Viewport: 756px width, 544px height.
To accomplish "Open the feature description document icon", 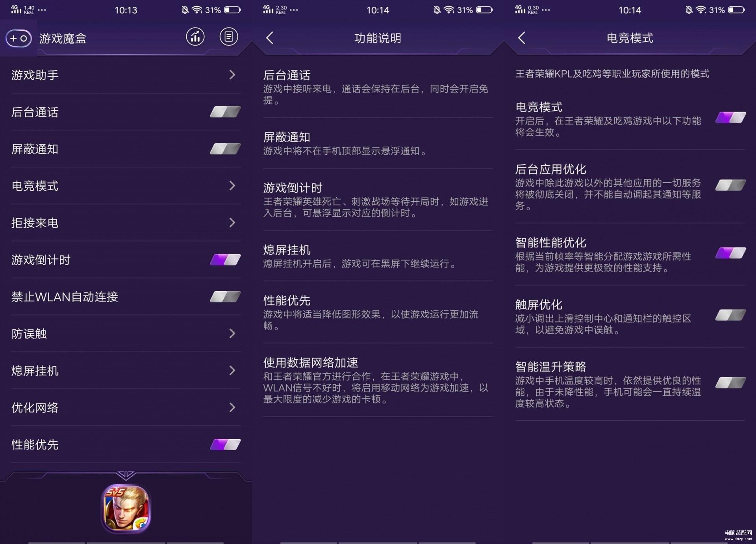I will tap(229, 37).
